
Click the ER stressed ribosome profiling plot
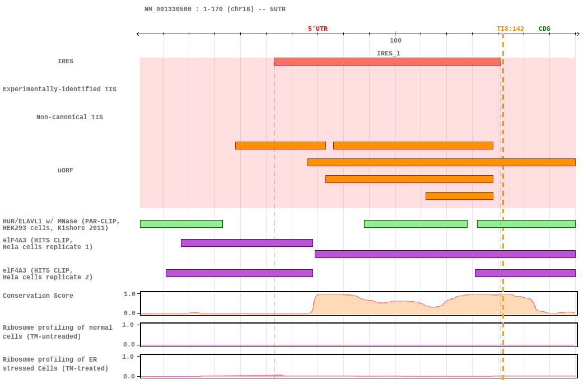(358, 366)
